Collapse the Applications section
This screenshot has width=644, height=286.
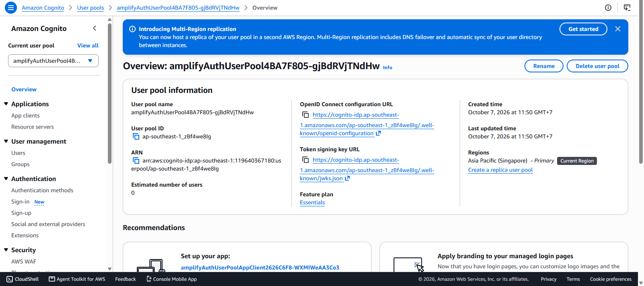point(6,104)
